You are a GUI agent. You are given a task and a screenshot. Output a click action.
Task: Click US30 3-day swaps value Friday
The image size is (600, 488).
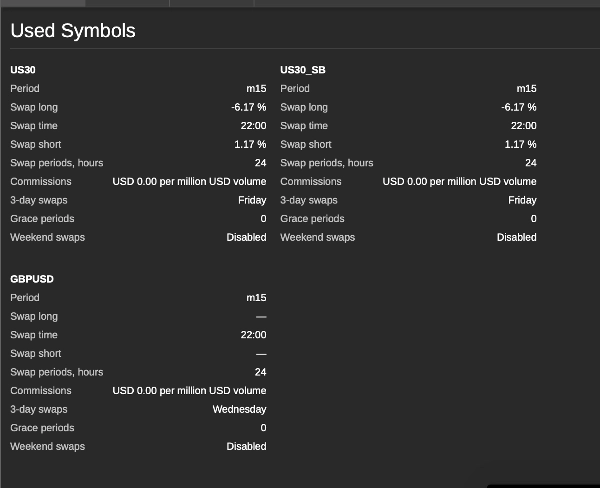pyautogui.click(x=252, y=200)
